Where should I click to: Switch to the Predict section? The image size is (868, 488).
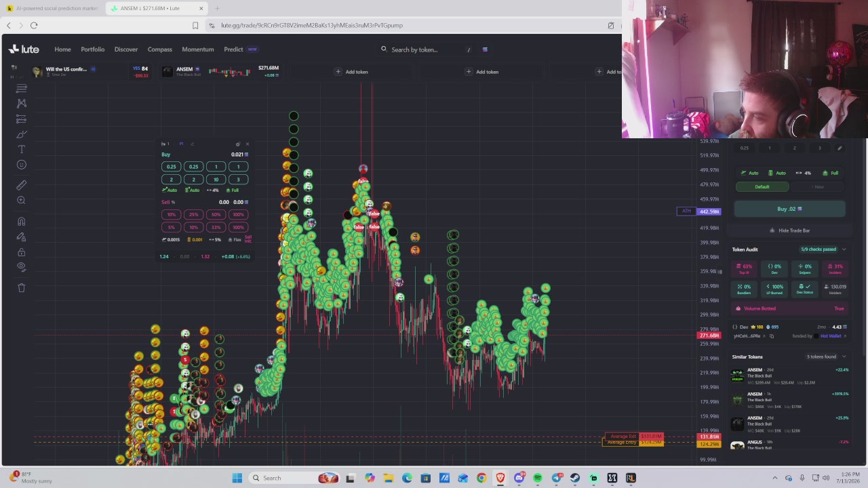(x=233, y=49)
